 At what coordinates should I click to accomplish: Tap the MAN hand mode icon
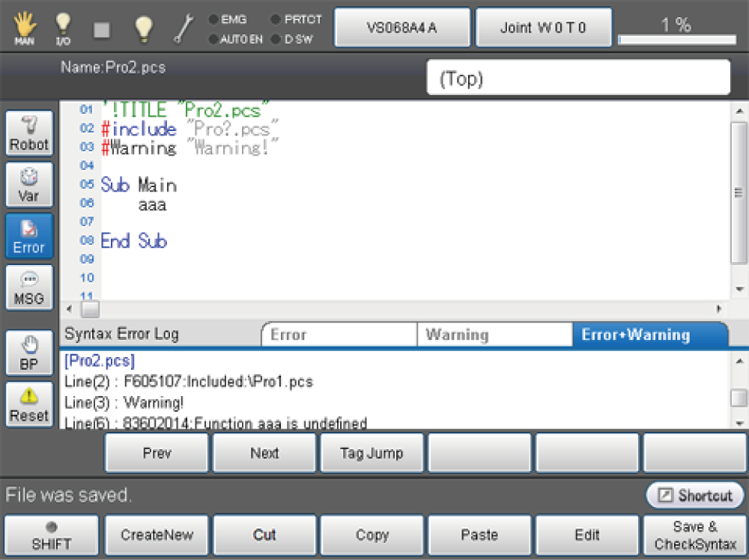pos(24,27)
